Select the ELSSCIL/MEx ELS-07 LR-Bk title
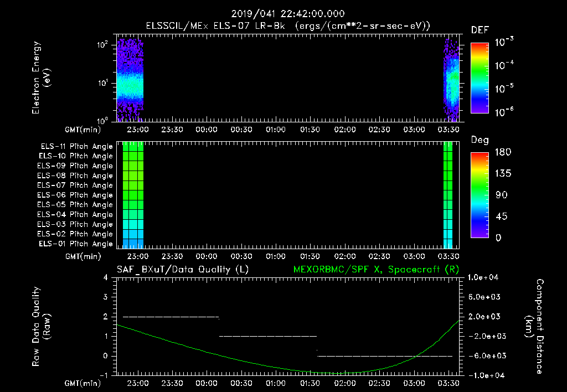567x392 pixels. (215, 26)
